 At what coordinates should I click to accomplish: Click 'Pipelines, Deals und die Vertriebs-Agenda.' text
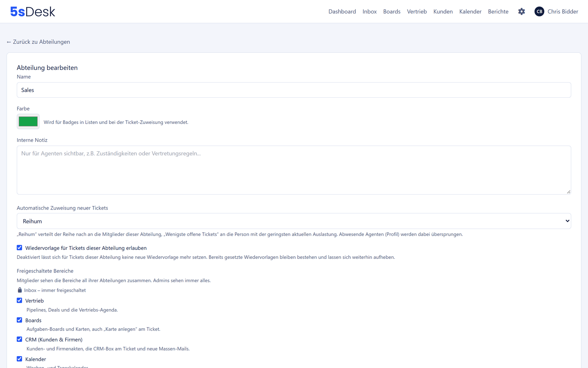72,310
